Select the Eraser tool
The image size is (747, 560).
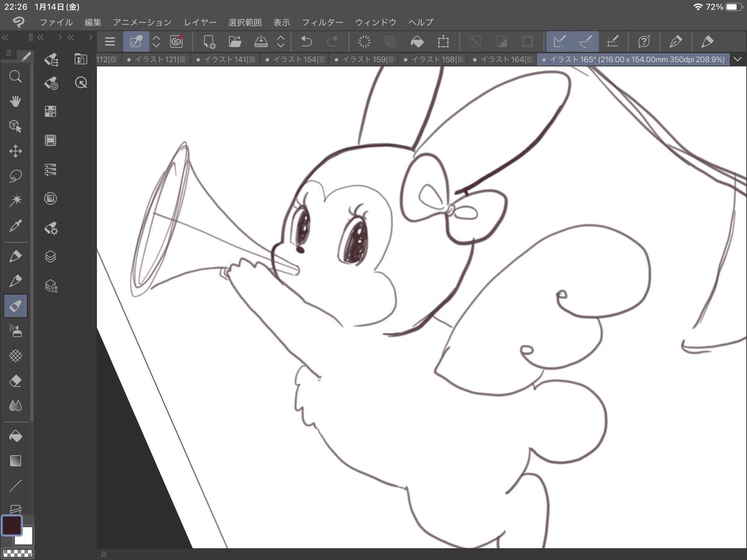[16, 380]
